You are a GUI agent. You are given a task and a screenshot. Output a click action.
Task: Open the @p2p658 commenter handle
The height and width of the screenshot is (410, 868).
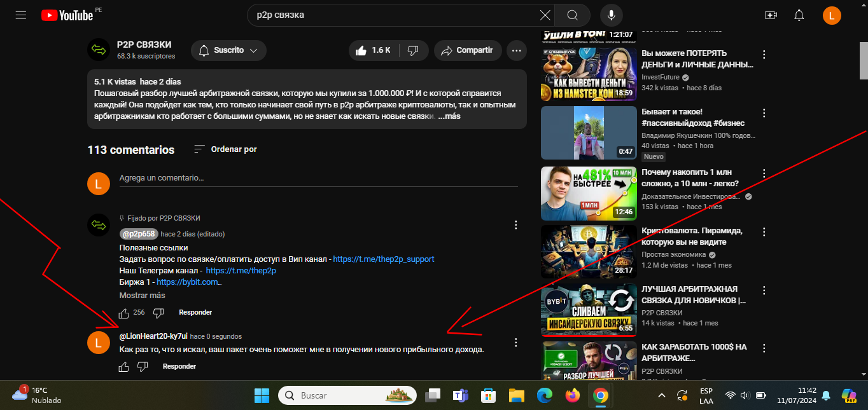(138, 234)
